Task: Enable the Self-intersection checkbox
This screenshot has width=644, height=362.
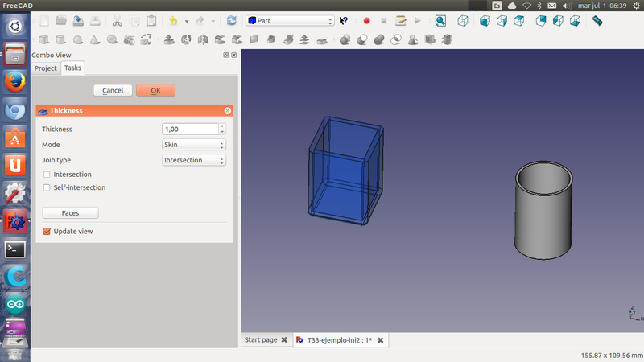Action: coord(47,188)
